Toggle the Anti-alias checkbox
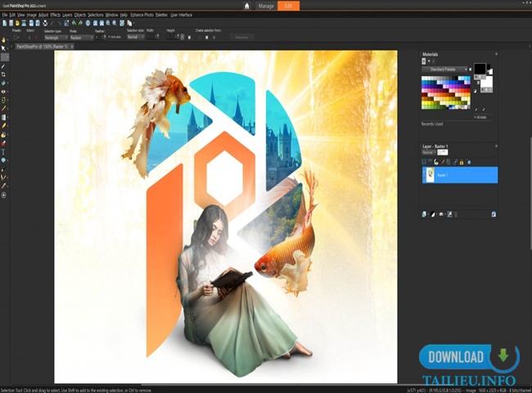This screenshot has height=393, width=532. point(109,37)
